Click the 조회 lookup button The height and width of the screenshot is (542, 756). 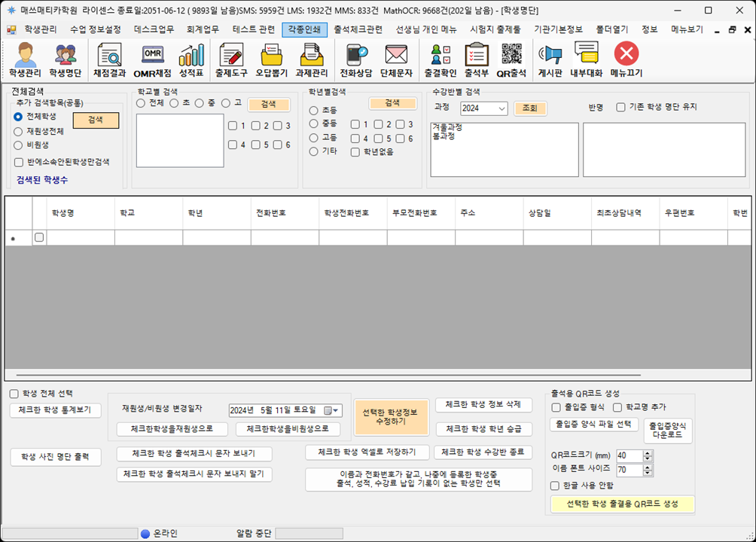[x=530, y=108]
